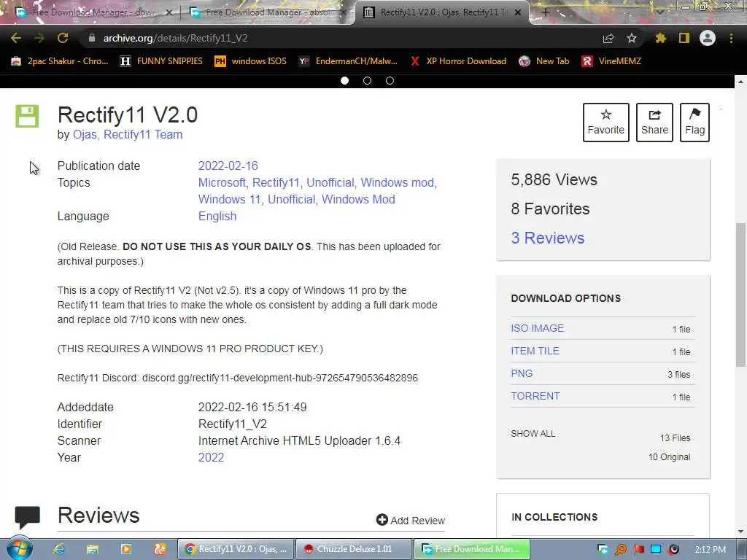Open the XP Horror Download bookmark
This screenshot has width=747, height=560.
pos(458,61)
